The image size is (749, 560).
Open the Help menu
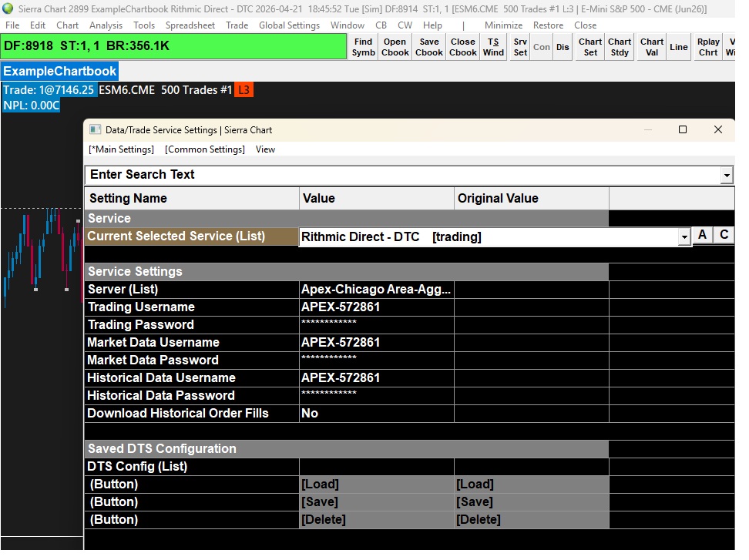click(432, 25)
